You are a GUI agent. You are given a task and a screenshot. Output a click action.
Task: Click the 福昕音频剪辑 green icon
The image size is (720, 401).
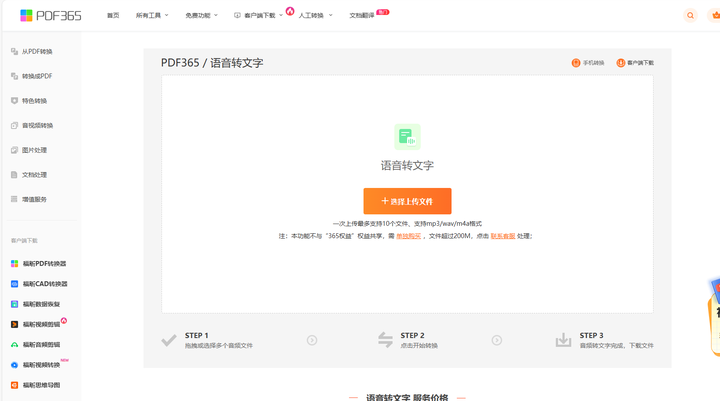click(14, 345)
